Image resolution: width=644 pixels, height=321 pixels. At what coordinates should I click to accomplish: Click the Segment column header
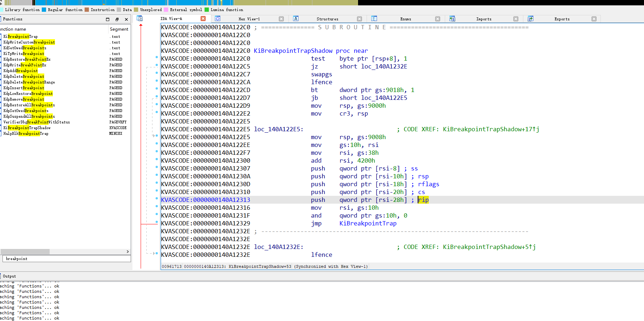click(x=119, y=29)
